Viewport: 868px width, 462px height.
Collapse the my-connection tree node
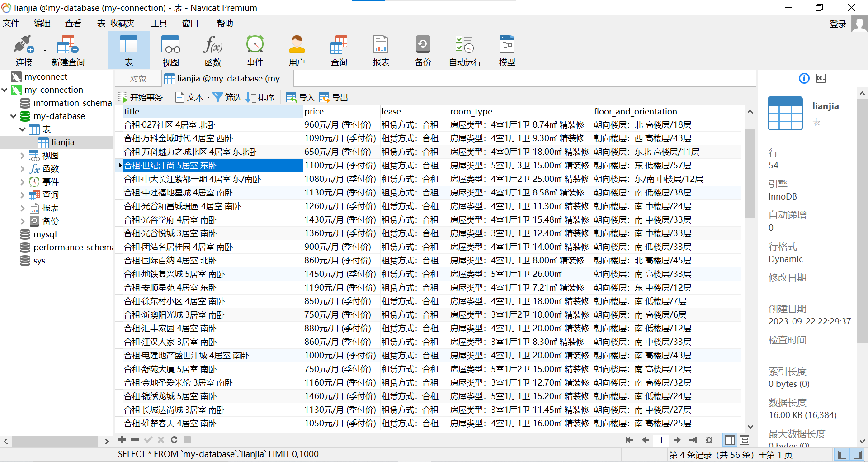click(x=5, y=90)
